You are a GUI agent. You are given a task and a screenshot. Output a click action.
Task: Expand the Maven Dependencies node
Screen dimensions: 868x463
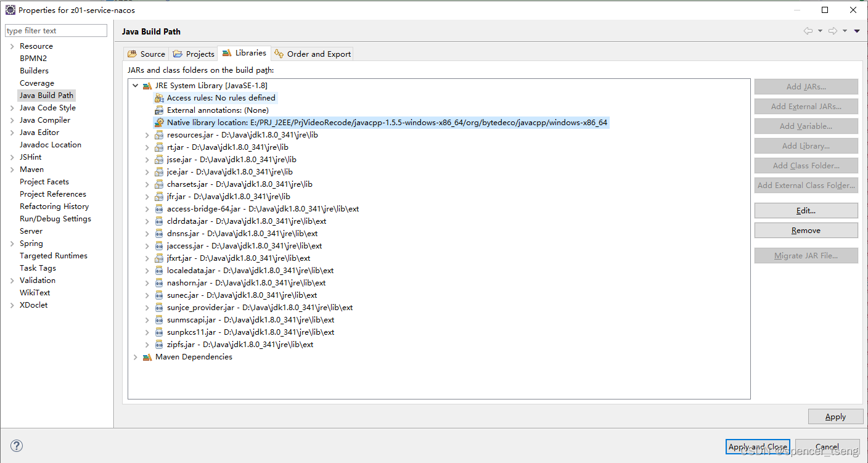tap(136, 356)
